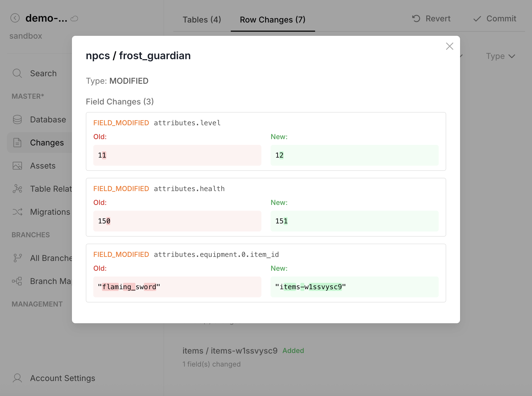Click the cloud icon next to the project title
532x396 pixels.
[x=74, y=19]
